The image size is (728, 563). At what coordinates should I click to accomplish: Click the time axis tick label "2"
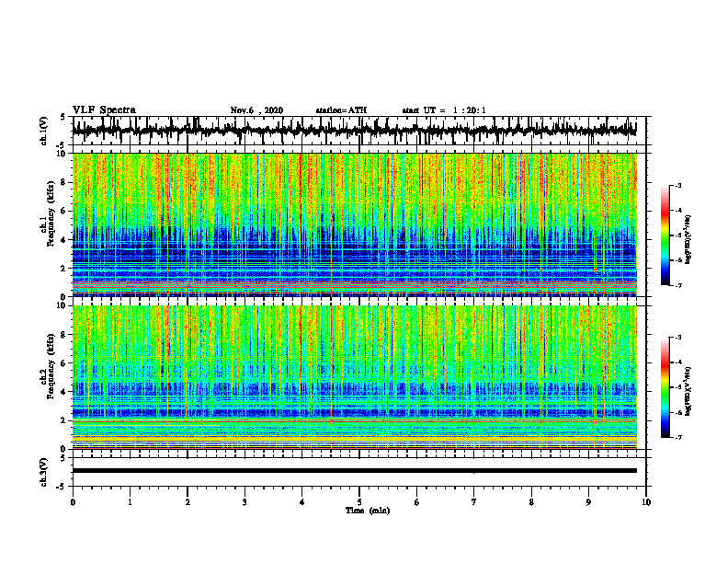pos(188,502)
